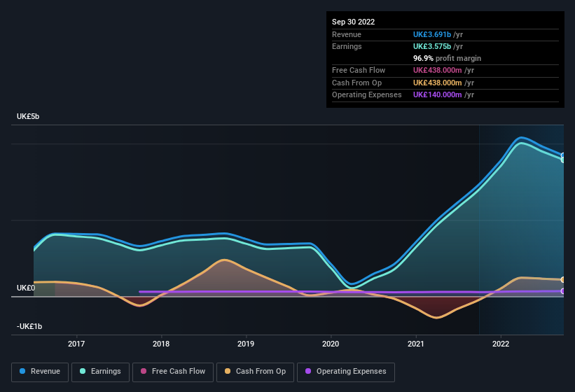Click the UK£3.691b revenue value
The image size is (575, 392).
[x=432, y=34]
